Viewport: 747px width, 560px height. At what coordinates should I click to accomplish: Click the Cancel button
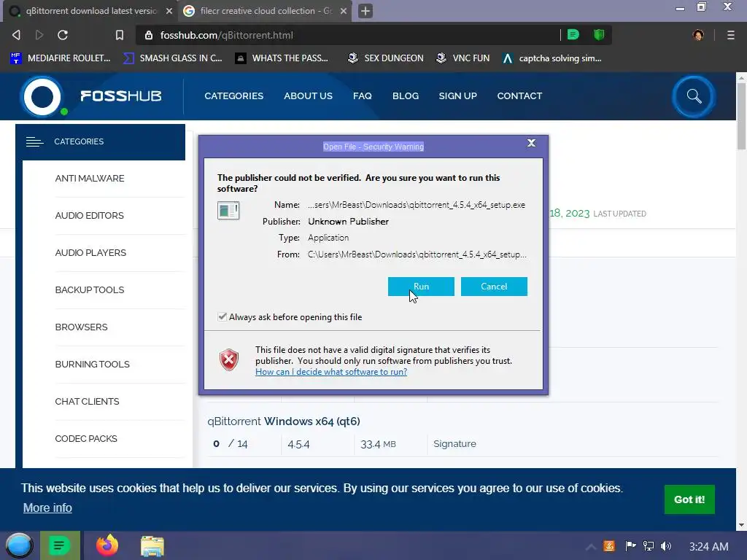pyautogui.click(x=494, y=286)
